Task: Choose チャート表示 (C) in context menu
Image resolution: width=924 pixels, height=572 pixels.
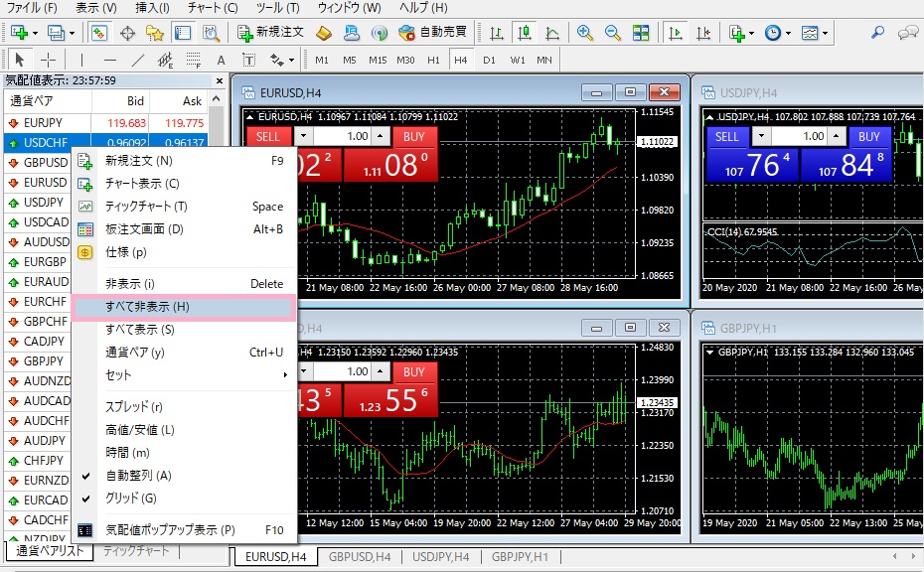Action: pos(183,184)
